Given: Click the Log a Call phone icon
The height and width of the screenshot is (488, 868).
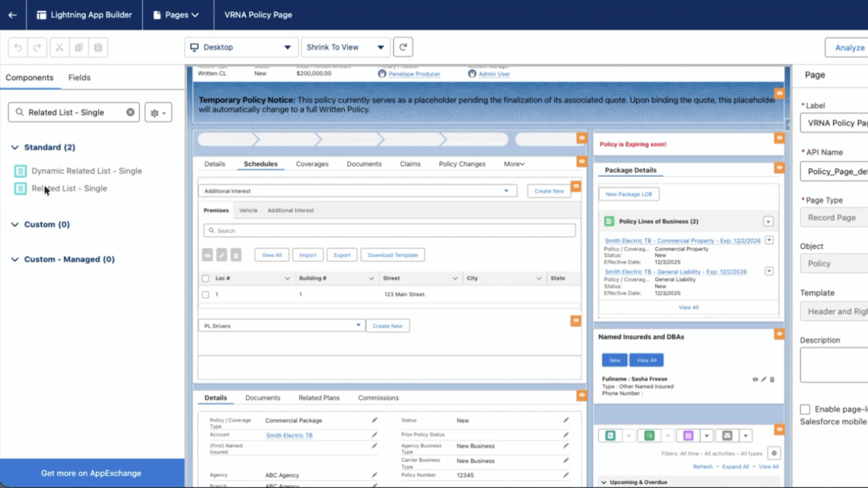Looking at the screenshot, I should pos(610,436).
